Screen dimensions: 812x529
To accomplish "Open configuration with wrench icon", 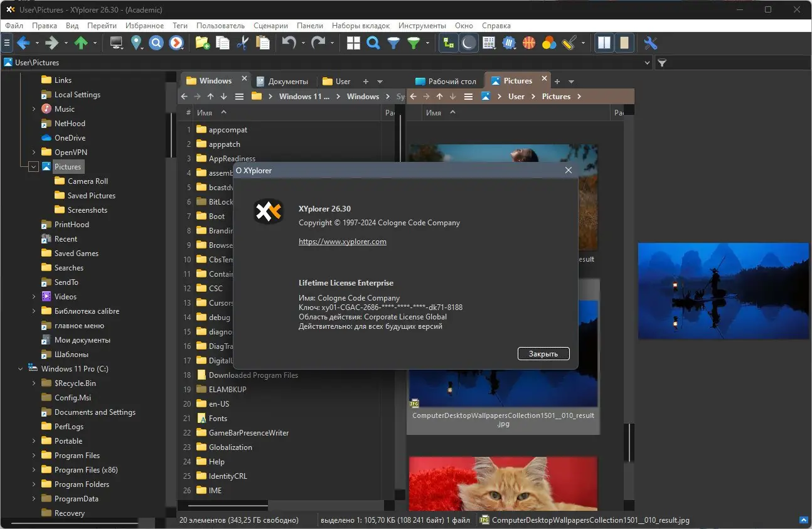I will coord(651,43).
